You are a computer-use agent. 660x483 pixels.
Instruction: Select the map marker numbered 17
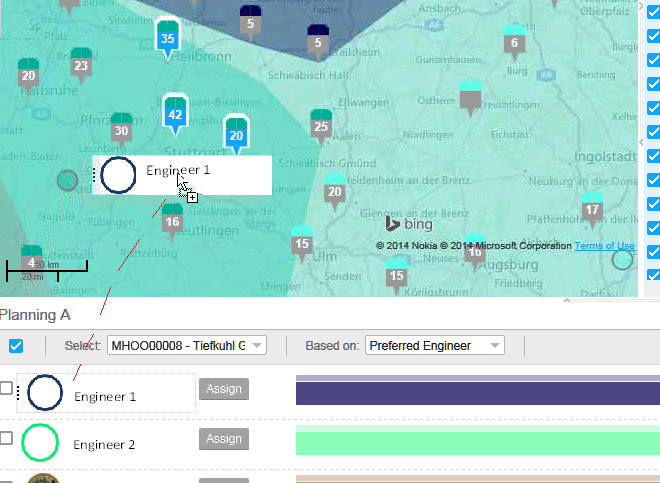click(x=592, y=209)
